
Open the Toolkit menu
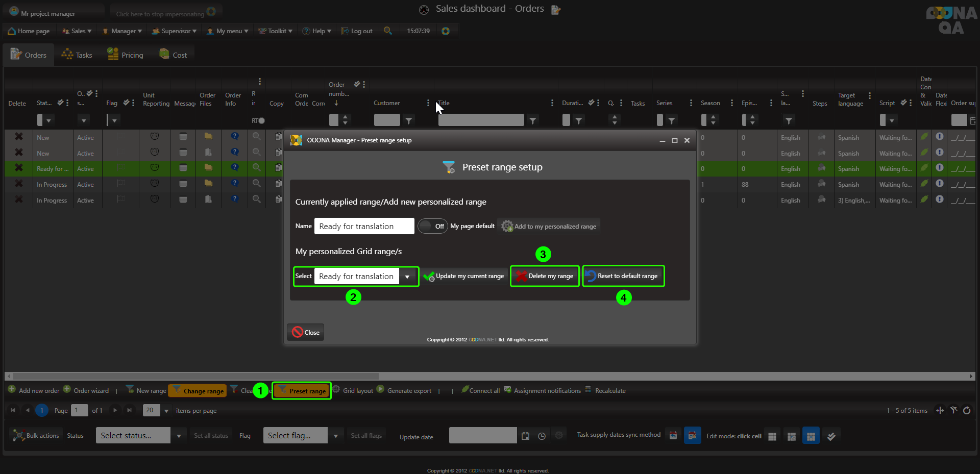276,31
